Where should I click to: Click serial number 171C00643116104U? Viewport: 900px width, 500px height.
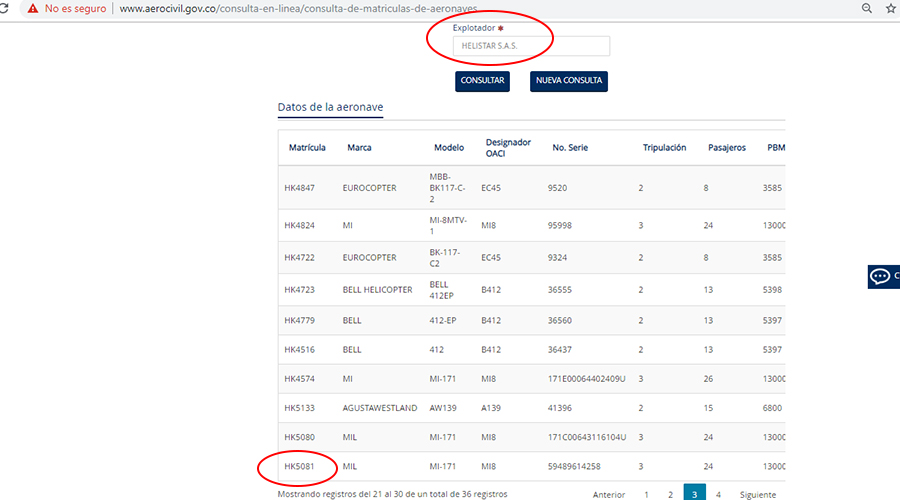tap(587, 437)
